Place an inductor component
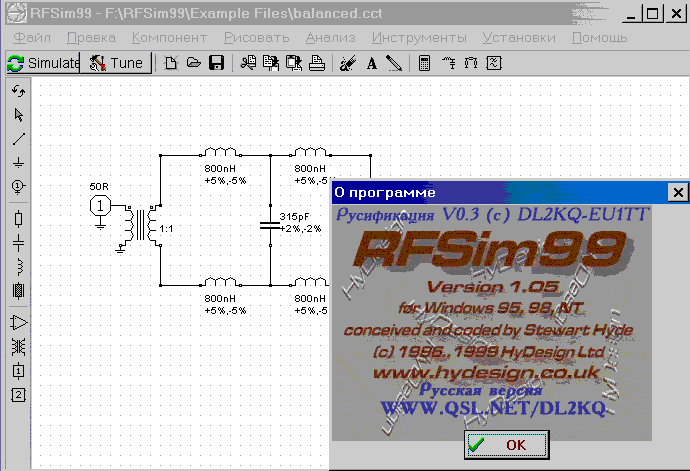Image resolution: width=690 pixels, height=471 pixels. (x=18, y=267)
